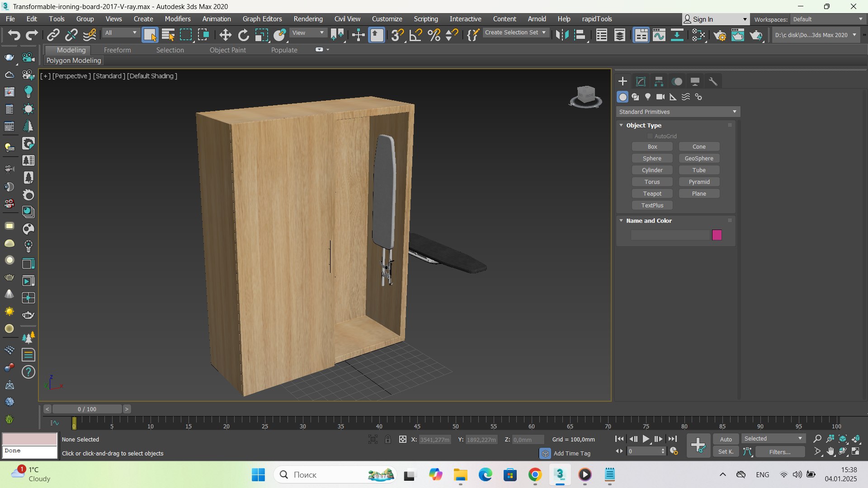Collapse the Name and Color rollout
Viewport: 868px width, 488px height.
tap(621, 221)
